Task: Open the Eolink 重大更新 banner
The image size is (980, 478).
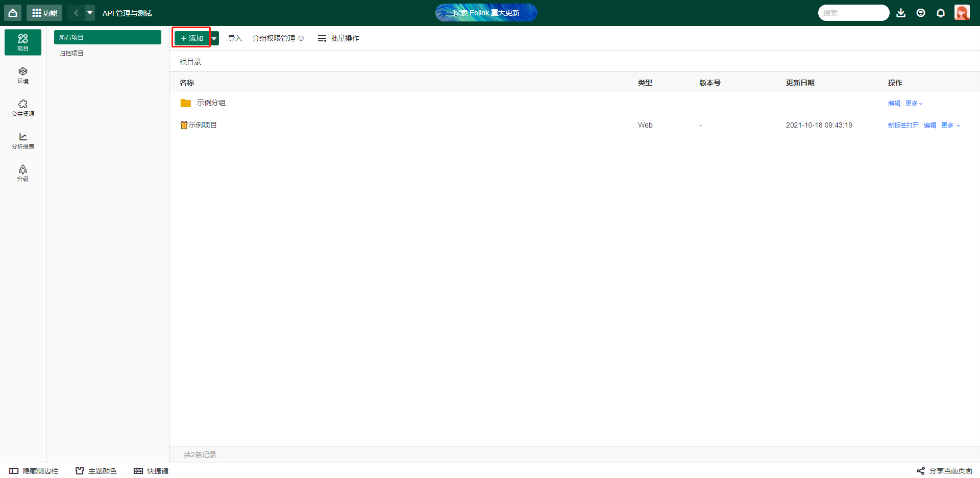Action: tap(486, 13)
